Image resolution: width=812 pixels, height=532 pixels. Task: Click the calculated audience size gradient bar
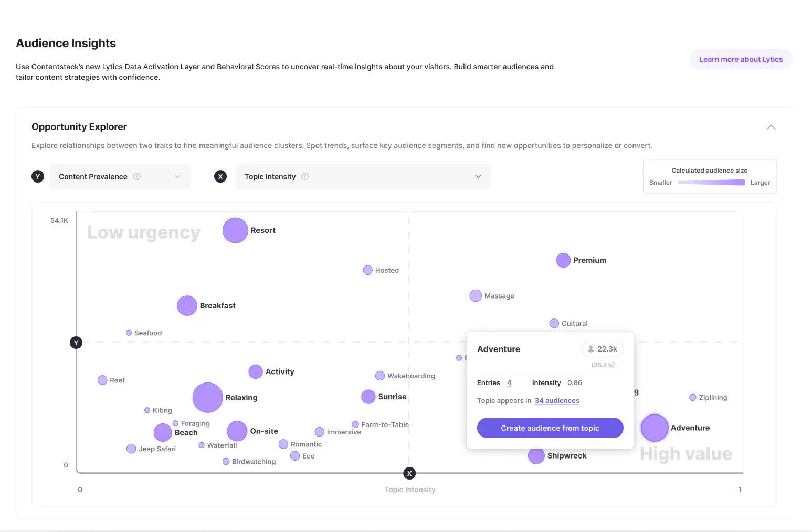coord(711,183)
